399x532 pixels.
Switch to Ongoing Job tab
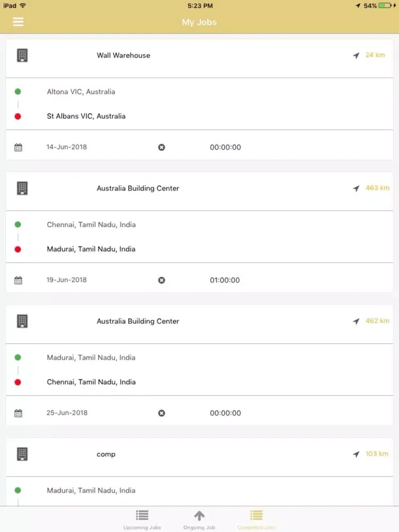coord(199,519)
